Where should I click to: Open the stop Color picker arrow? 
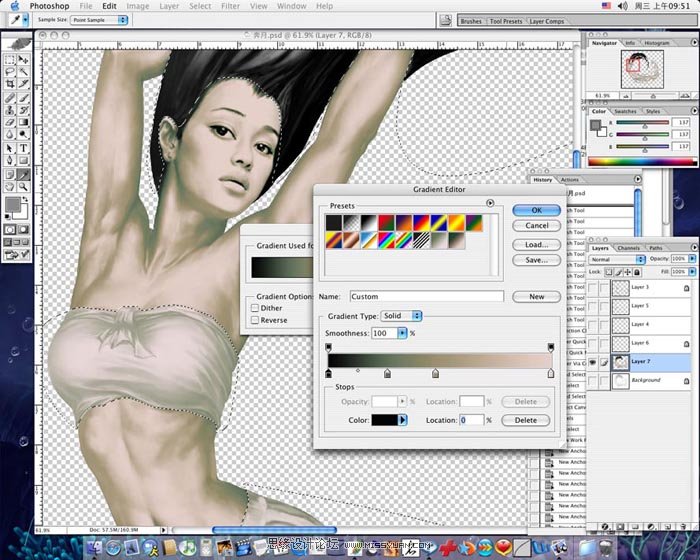point(403,420)
